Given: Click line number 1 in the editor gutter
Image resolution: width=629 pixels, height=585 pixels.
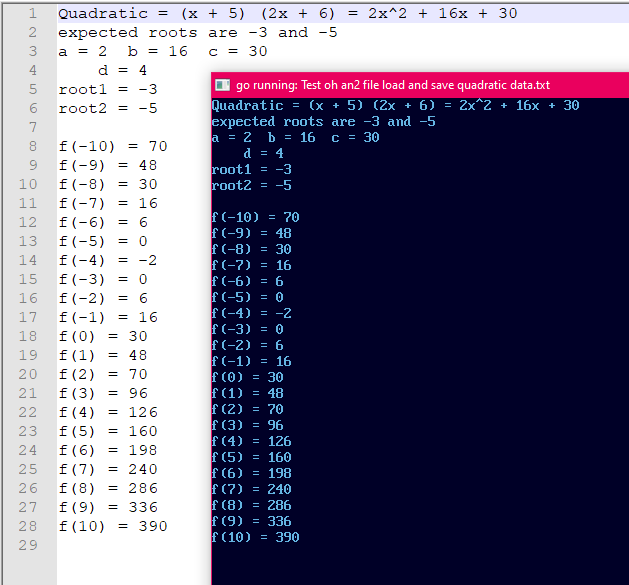Looking at the screenshot, I should click(33, 14).
